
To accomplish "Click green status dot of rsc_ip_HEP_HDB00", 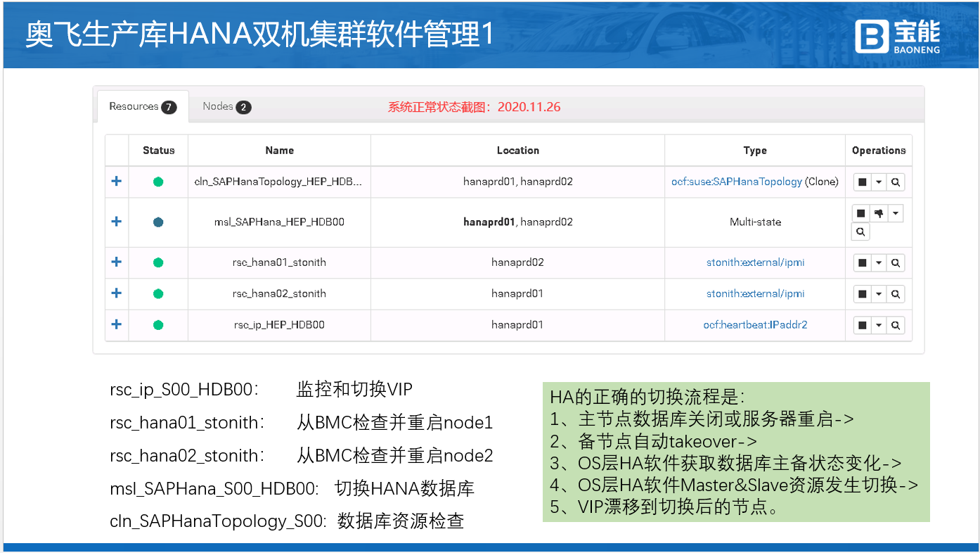I will [x=158, y=325].
